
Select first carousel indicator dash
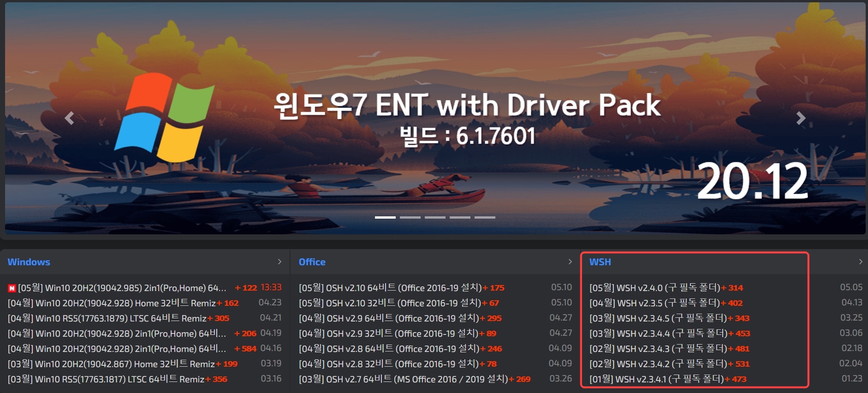(385, 217)
